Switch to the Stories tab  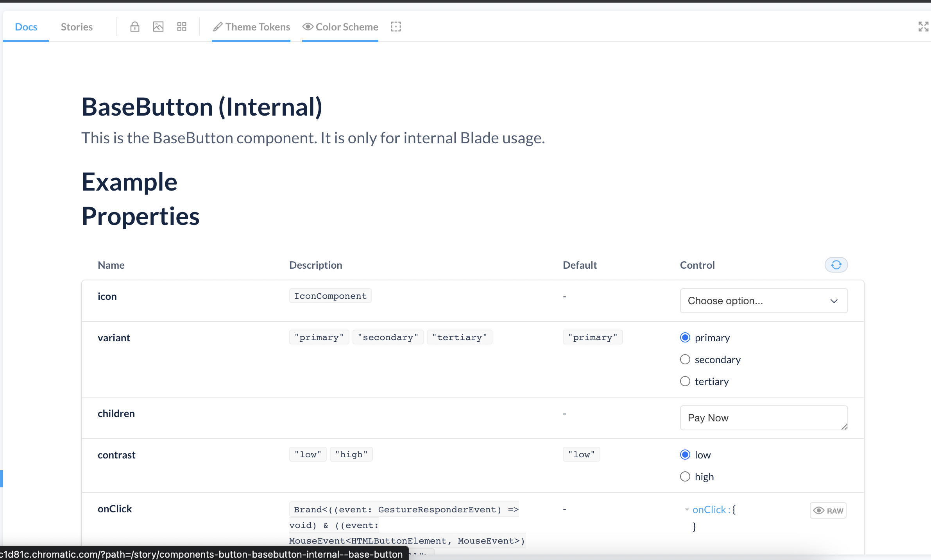(77, 27)
